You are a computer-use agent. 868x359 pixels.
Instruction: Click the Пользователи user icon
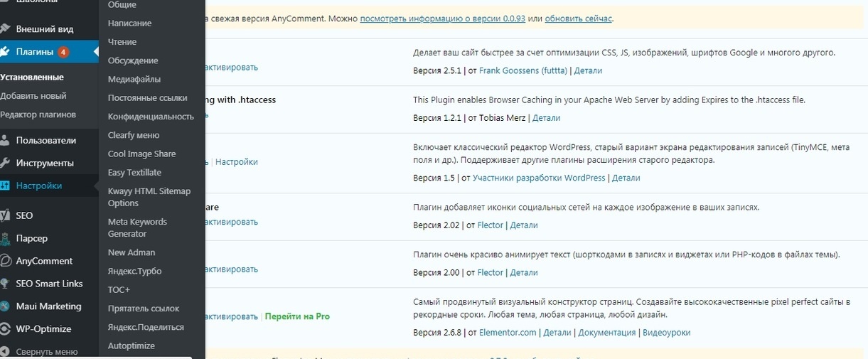(4, 141)
